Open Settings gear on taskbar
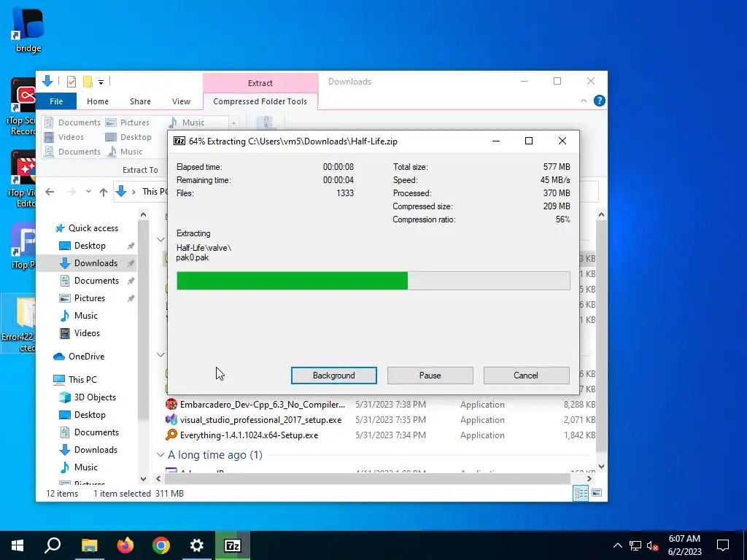This screenshot has height=560, width=747. point(197,545)
